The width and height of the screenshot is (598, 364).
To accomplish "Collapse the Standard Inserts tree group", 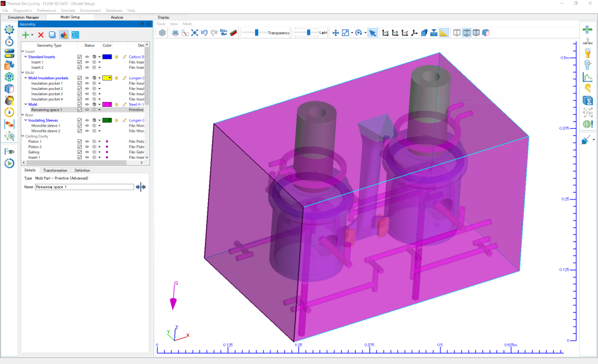I will [x=26, y=57].
